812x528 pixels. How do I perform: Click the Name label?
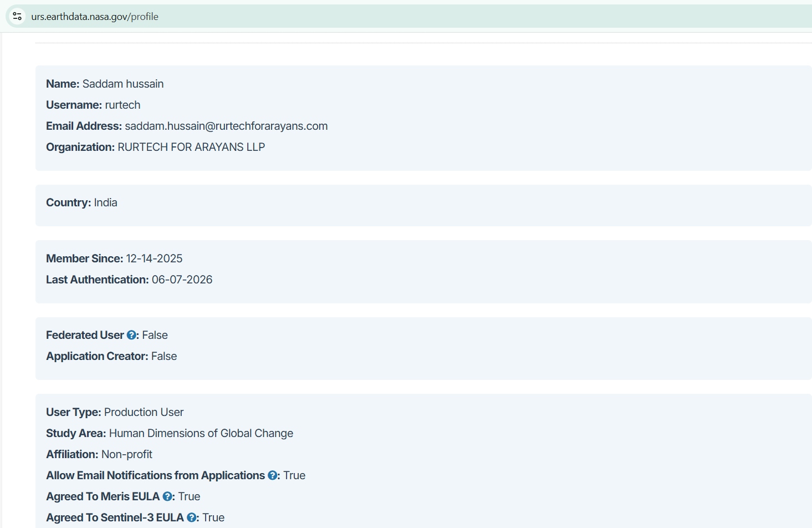63,84
